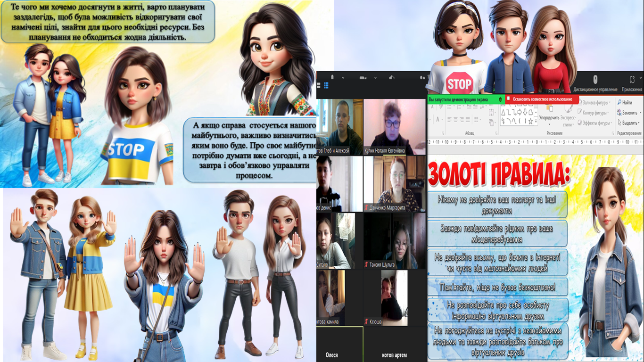Switch Zoom participants to list view
644x362 pixels.
point(319,85)
